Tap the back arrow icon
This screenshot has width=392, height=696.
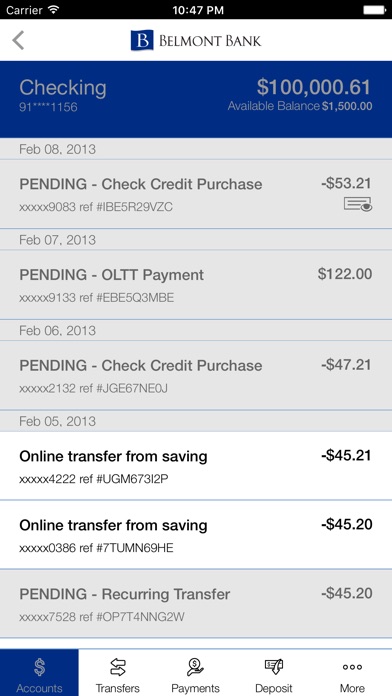pyautogui.click(x=18, y=41)
